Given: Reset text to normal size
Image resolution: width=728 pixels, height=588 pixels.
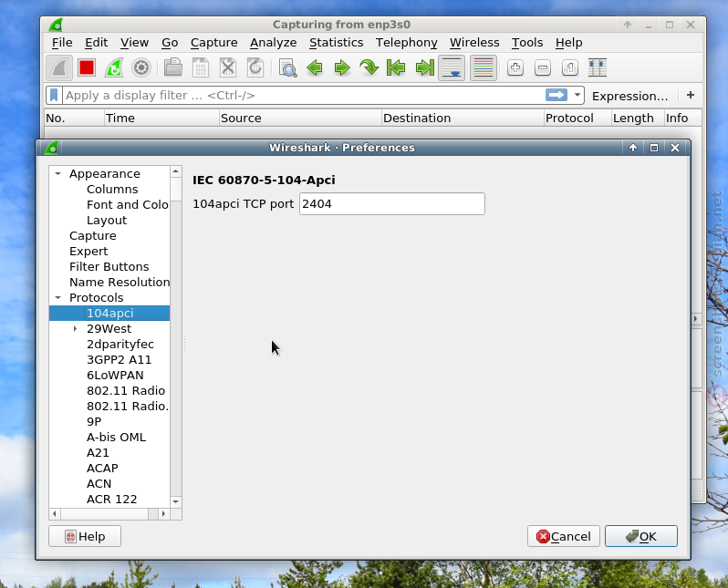Looking at the screenshot, I should [569, 67].
